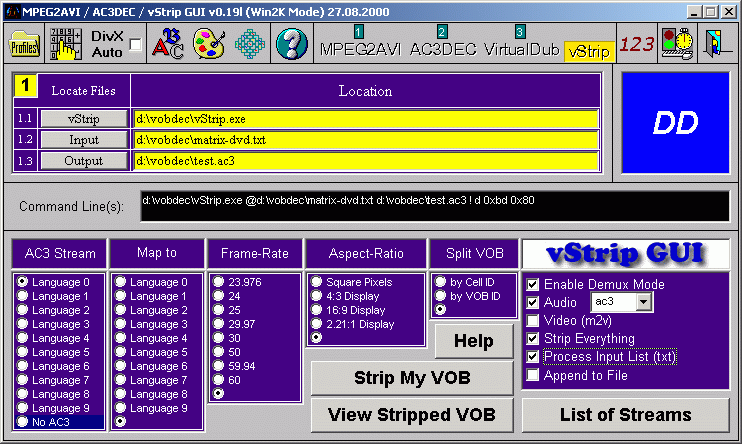Open the color palette icon
The height and width of the screenshot is (444, 742).
tap(209, 44)
